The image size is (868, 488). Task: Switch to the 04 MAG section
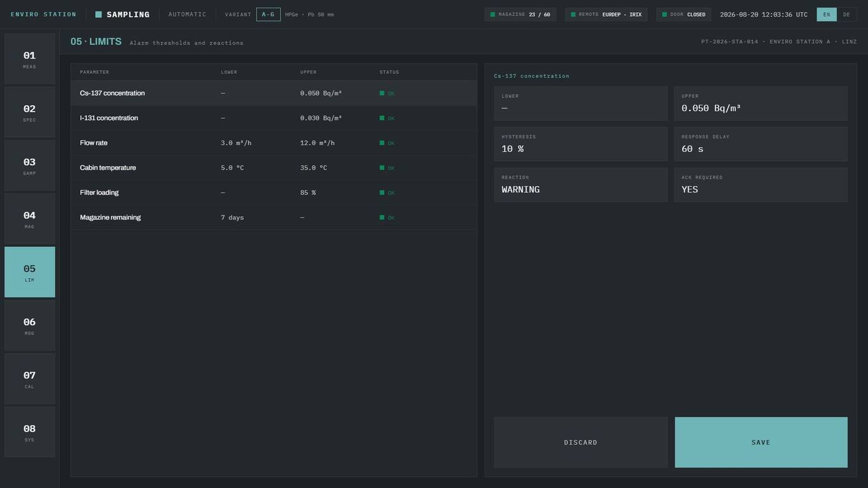[x=29, y=219]
